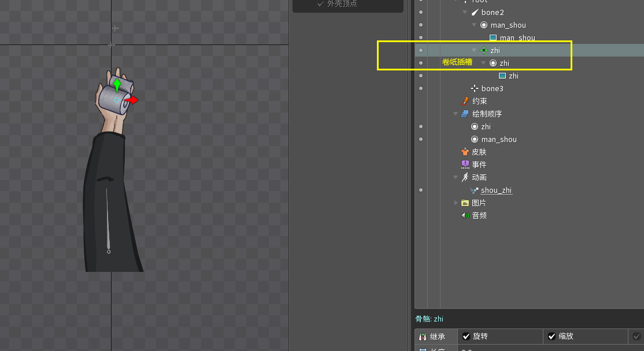Viewport: 644px width, 351px height.
Task: Select the shou_zhi animation
Action: [496, 190]
